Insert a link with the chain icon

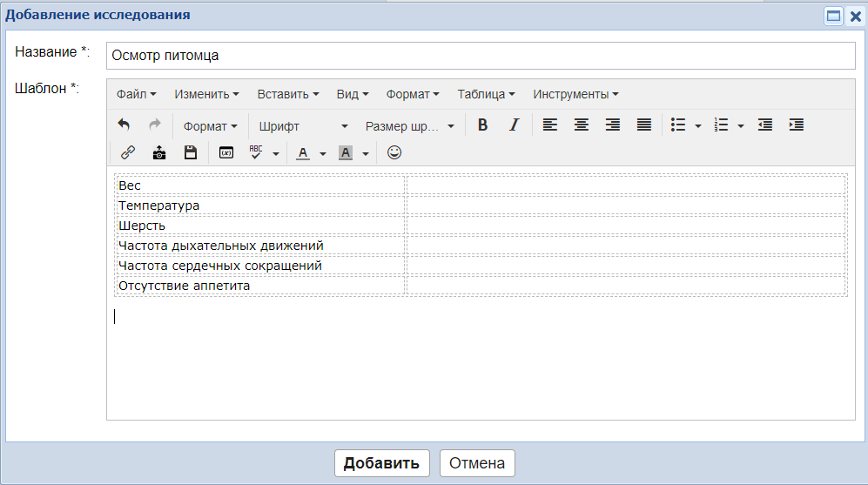[128, 152]
